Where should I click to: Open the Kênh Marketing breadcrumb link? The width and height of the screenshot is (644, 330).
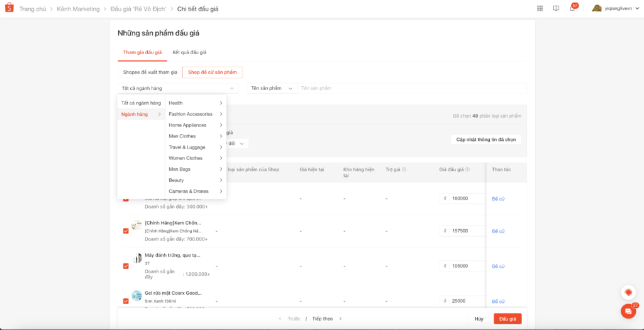[78, 9]
